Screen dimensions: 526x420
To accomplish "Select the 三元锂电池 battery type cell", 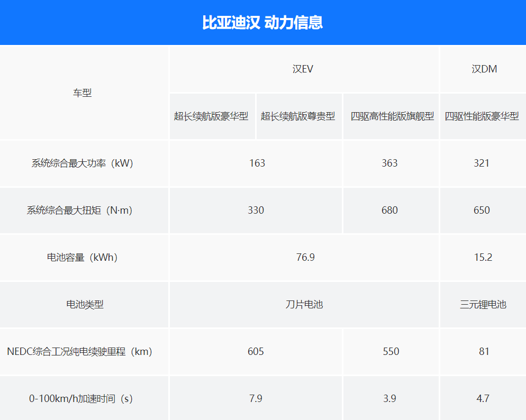I will pos(482,305).
